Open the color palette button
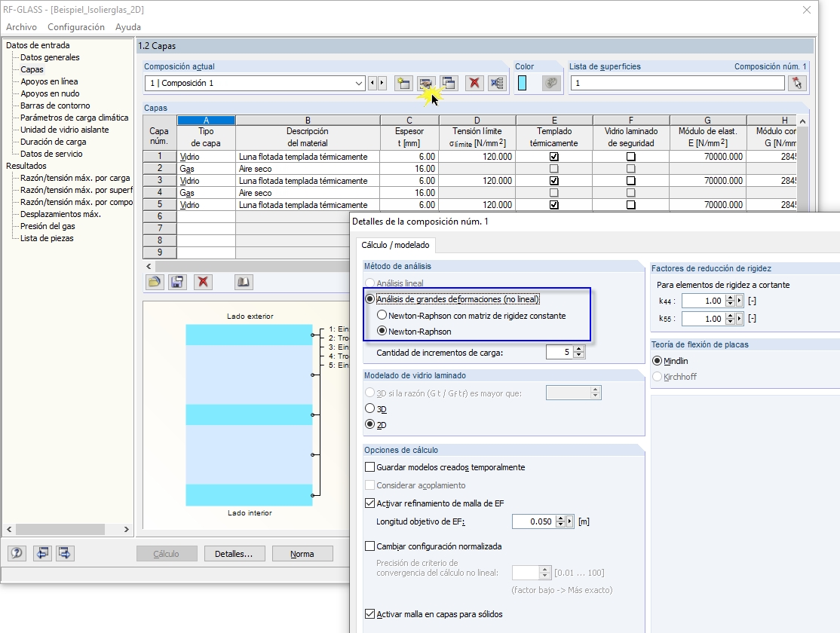840x633 pixels. coord(550,83)
